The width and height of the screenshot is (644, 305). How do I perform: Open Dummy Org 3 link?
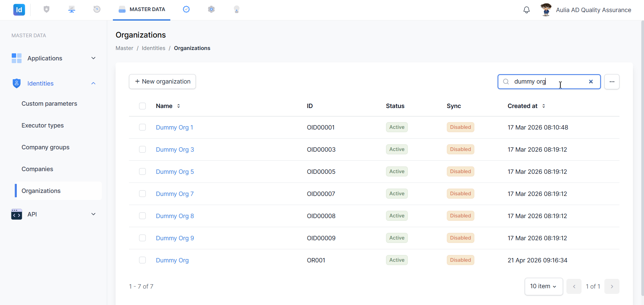point(175,150)
